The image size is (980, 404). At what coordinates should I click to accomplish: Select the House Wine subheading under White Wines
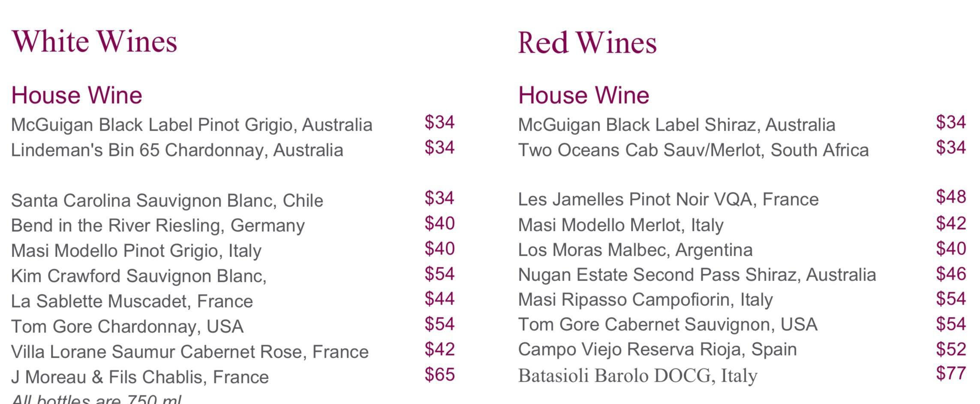pos(77,95)
